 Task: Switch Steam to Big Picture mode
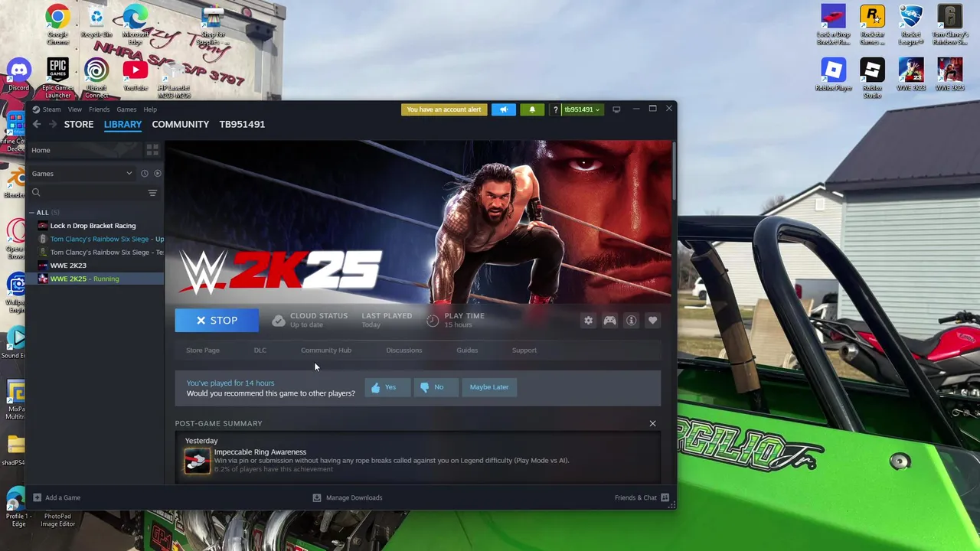pos(616,109)
